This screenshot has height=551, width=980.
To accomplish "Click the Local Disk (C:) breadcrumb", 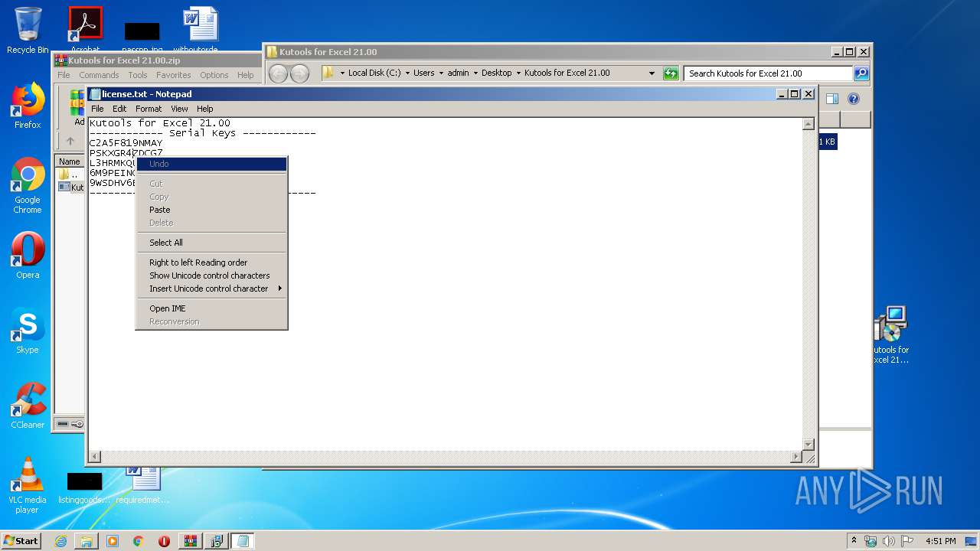I will (374, 73).
